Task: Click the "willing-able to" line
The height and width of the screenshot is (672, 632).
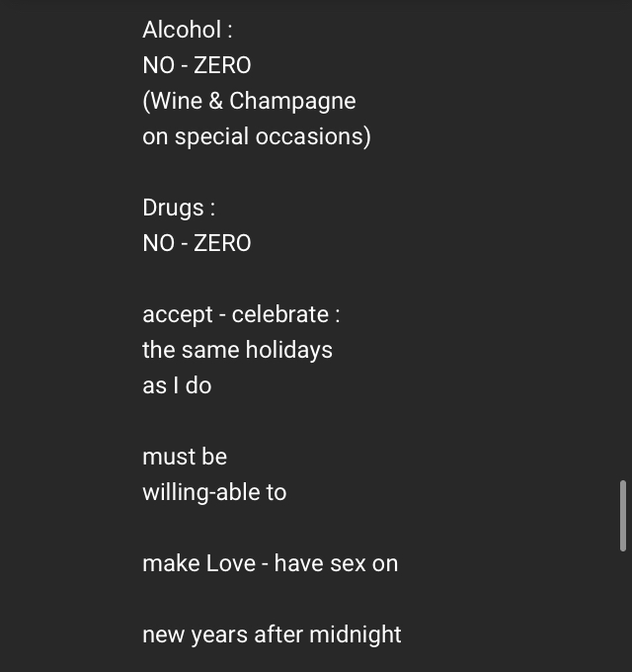Action: [x=214, y=492]
